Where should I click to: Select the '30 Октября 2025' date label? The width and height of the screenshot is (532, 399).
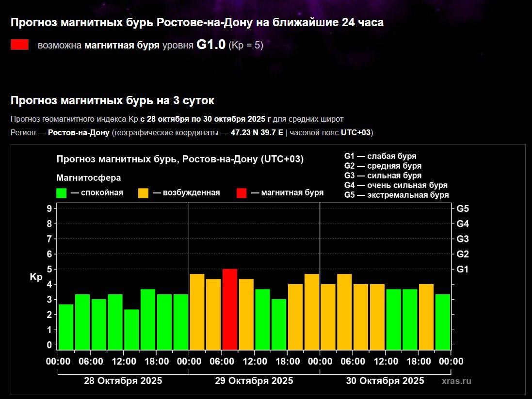coord(385,381)
